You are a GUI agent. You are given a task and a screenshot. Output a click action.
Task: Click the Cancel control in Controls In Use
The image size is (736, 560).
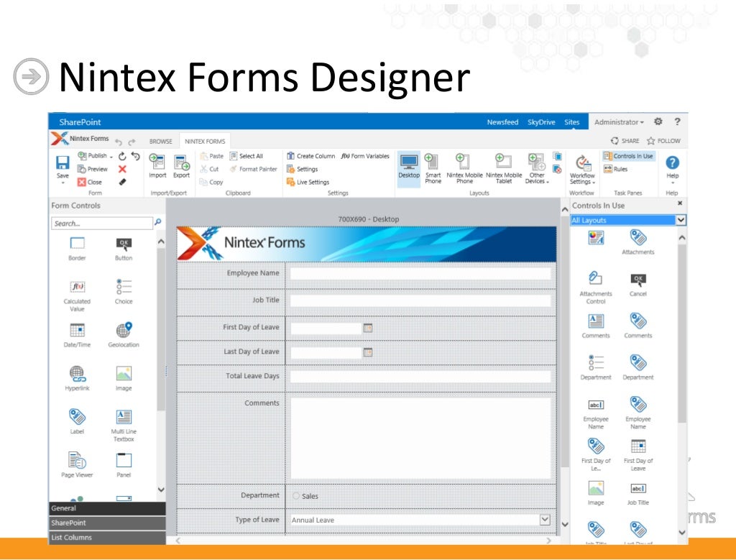638,285
